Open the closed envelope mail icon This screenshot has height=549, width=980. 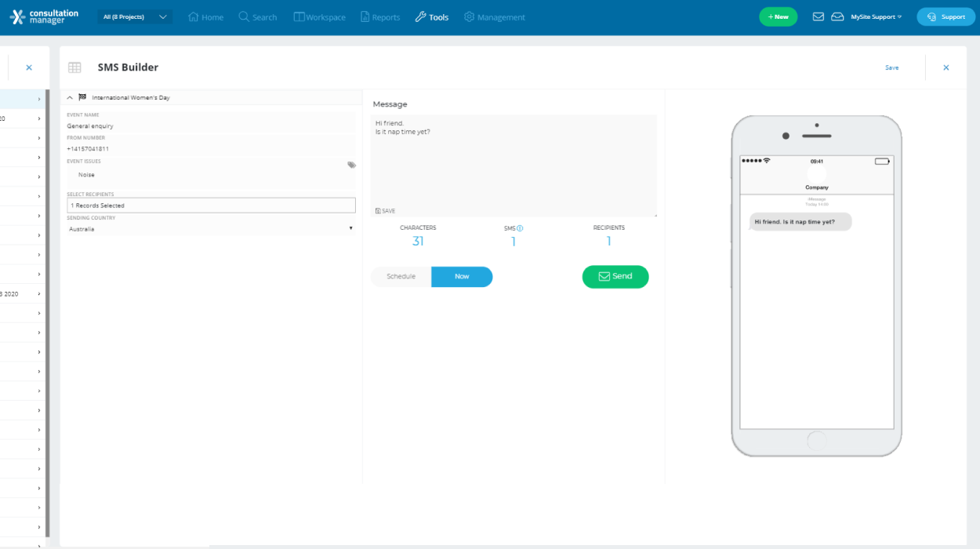(x=818, y=16)
